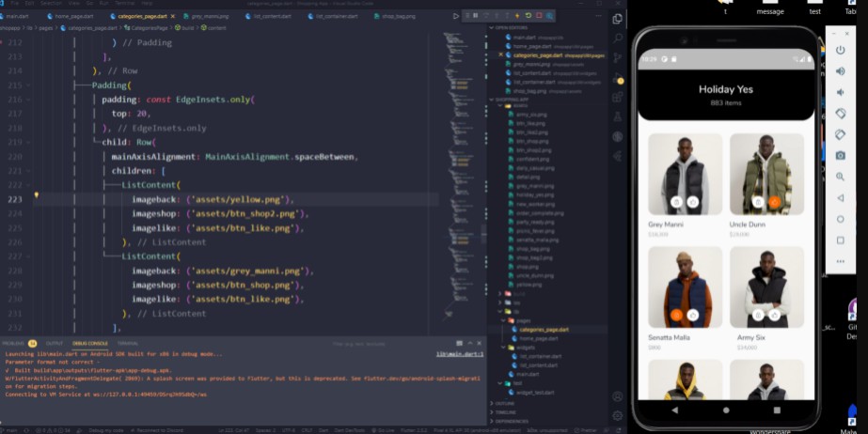Collapse the widgets folder in explorer
Screen dimensions: 868x434
pos(503,348)
